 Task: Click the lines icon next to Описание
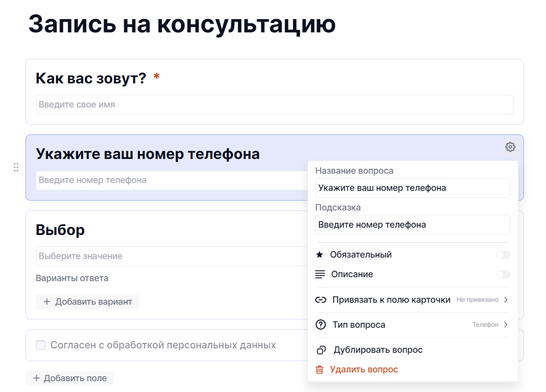click(320, 274)
